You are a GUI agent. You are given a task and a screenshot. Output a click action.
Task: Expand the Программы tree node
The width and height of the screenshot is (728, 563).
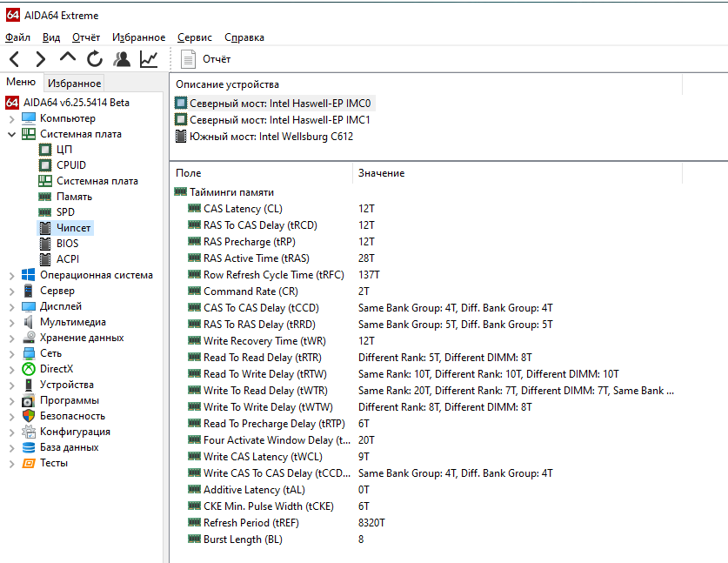(x=11, y=401)
